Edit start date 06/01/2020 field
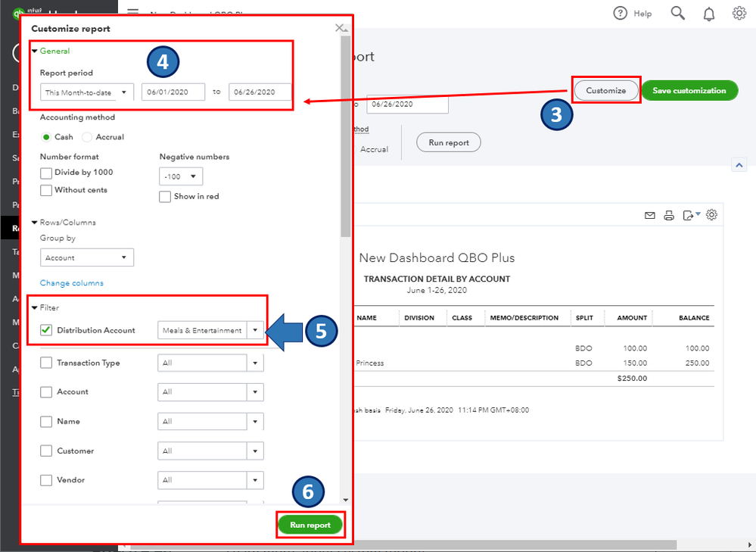This screenshot has height=552, width=756. 173,92
